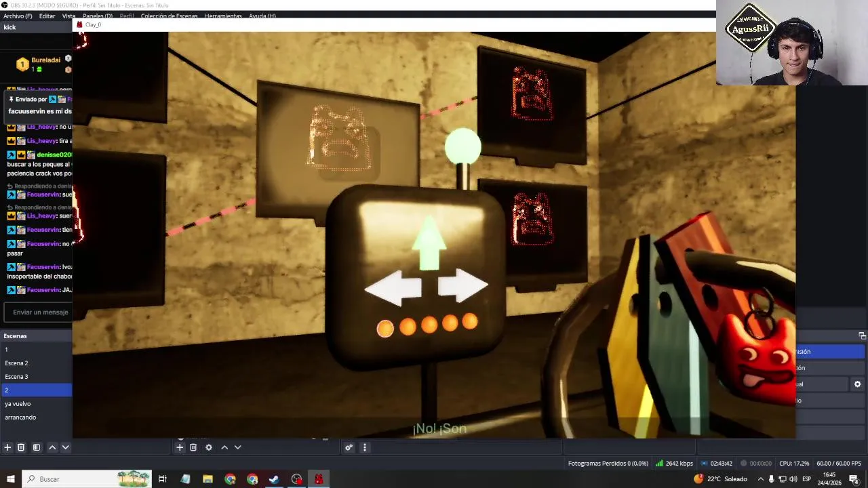Open the Ayuda (H) menu

coord(262,16)
